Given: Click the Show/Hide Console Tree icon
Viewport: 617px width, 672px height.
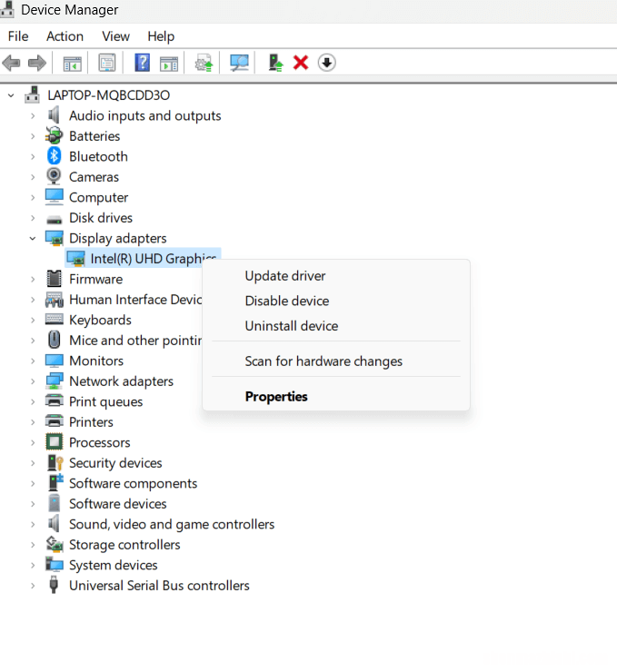Looking at the screenshot, I should pyautogui.click(x=72, y=63).
